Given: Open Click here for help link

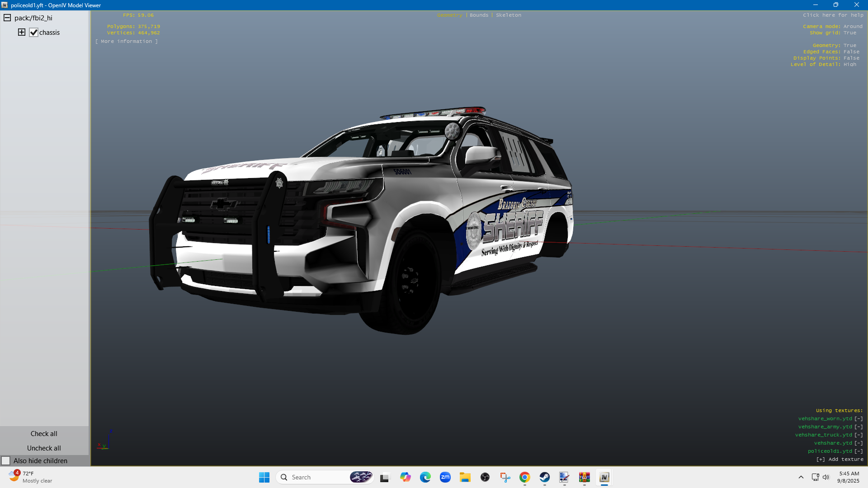Looking at the screenshot, I should click(833, 15).
